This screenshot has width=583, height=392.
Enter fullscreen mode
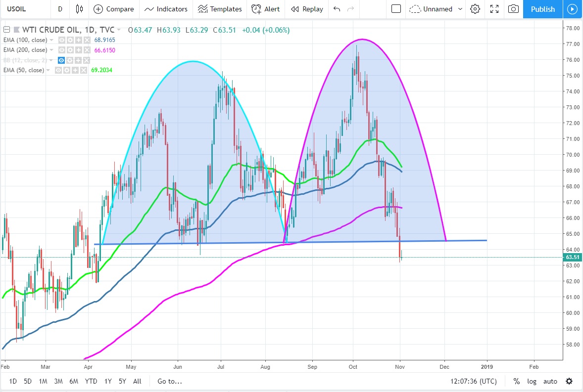pyautogui.click(x=494, y=9)
